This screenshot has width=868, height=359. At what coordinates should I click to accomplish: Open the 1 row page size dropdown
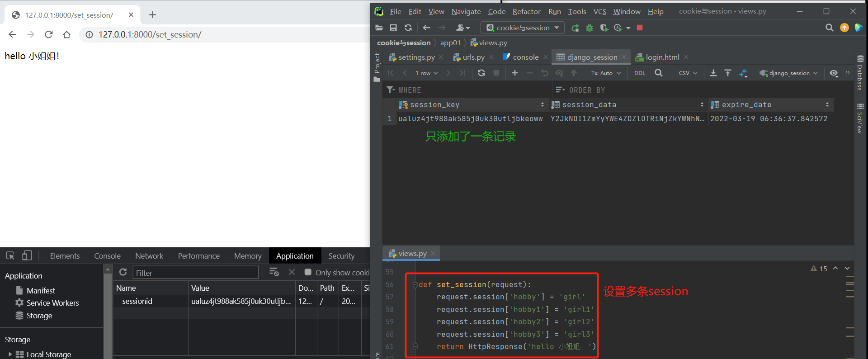pyautogui.click(x=426, y=73)
